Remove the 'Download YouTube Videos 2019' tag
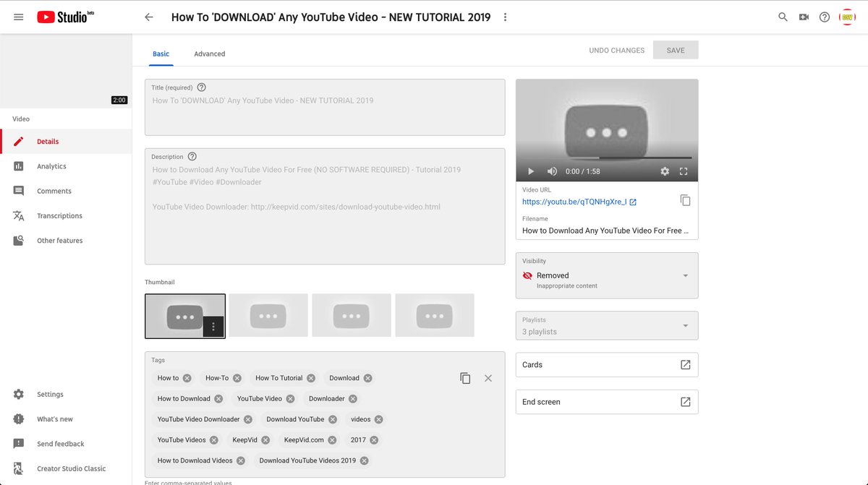The width and height of the screenshot is (868, 485). coord(364,460)
